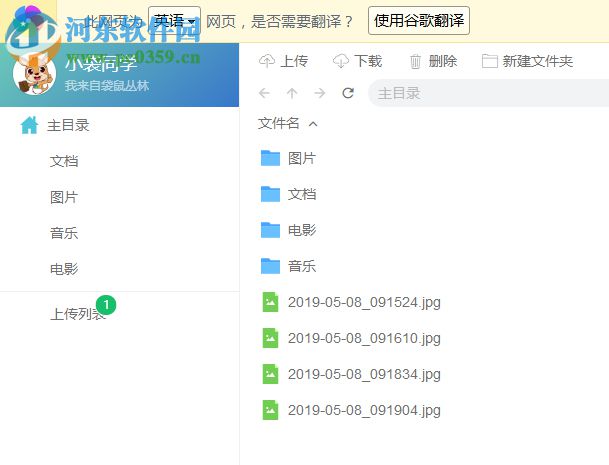Image resolution: width=609 pixels, height=465 pixels.
Task: Select 图片 in the sidebar
Action: [64, 197]
